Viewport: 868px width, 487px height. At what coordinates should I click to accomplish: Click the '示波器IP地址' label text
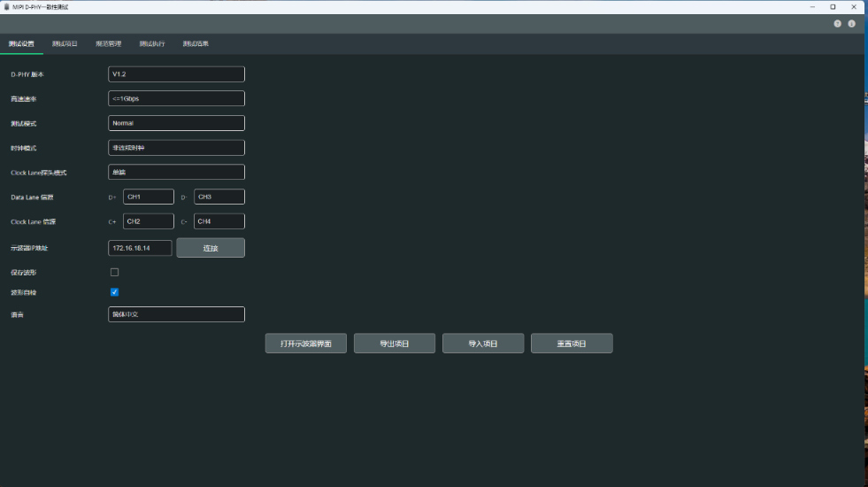click(x=29, y=248)
